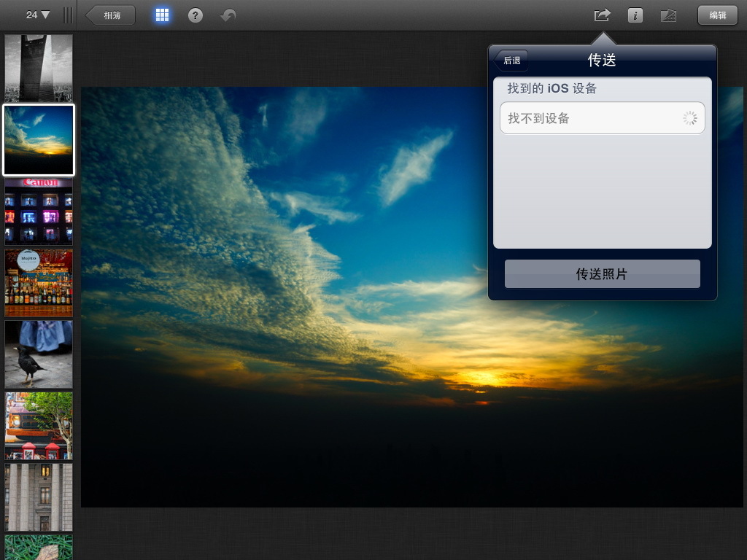Select the bird photo thumbnail

[x=39, y=354]
